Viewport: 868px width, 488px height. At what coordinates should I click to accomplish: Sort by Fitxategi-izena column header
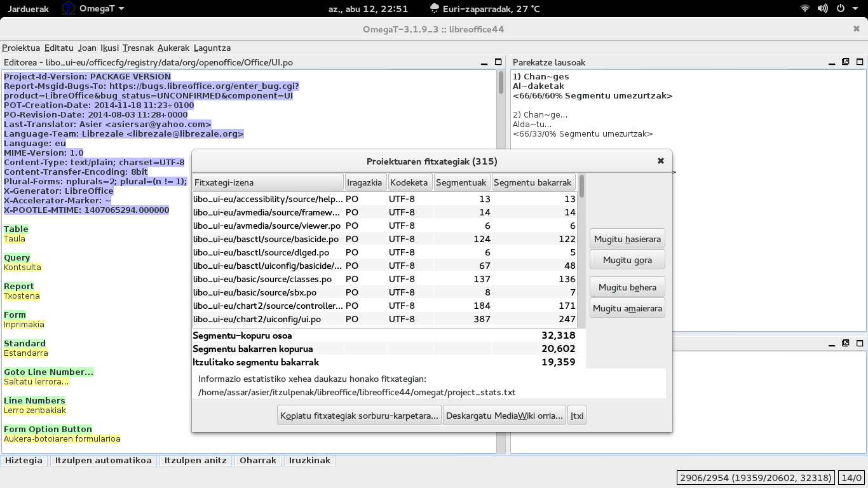268,182
